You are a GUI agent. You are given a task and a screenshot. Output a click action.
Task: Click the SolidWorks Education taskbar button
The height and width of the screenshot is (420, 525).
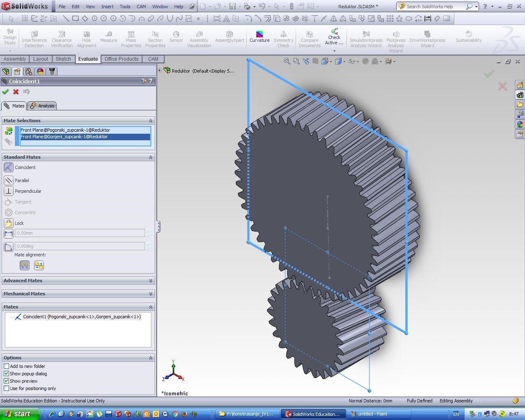coord(313,414)
